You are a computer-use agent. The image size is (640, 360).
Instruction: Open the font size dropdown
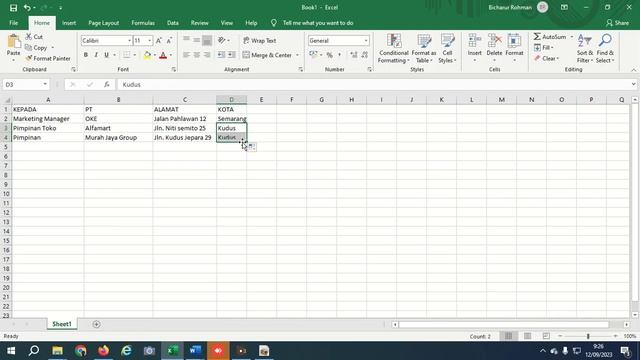149,40
